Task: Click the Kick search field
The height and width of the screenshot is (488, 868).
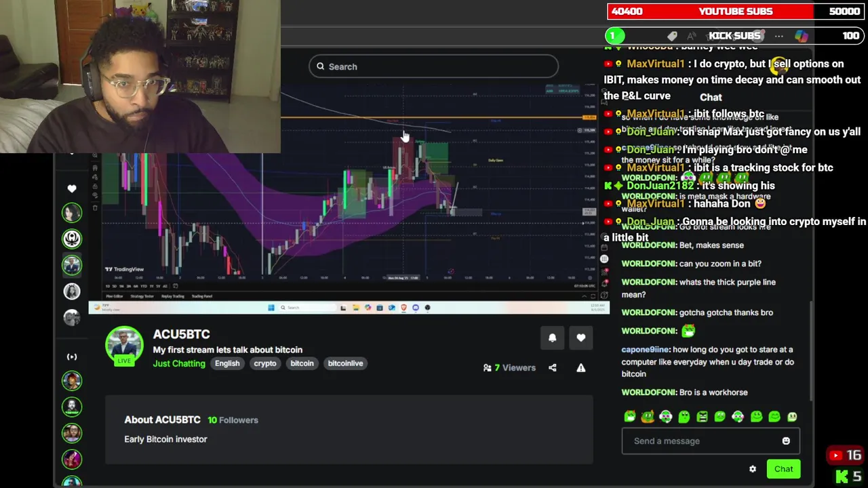Action: tap(434, 66)
